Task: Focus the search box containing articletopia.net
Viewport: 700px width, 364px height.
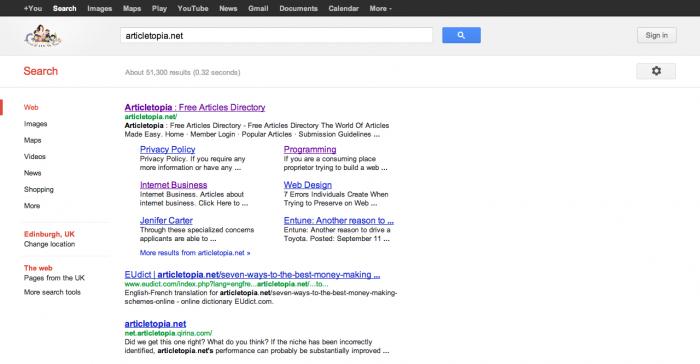Action: [x=276, y=36]
